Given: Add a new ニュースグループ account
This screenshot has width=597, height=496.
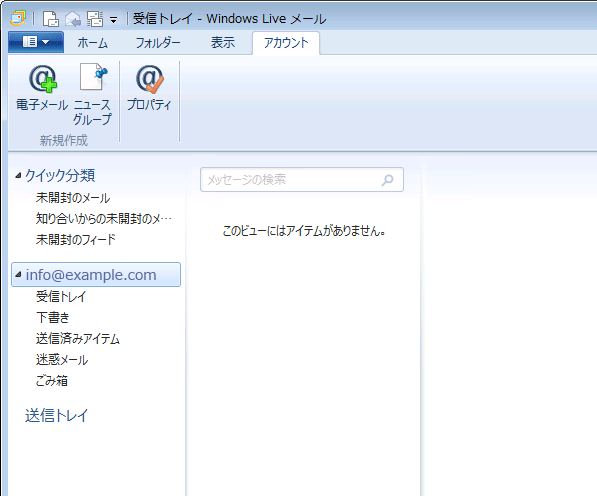Looking at the screenshot, I should (x=92, y=94).
